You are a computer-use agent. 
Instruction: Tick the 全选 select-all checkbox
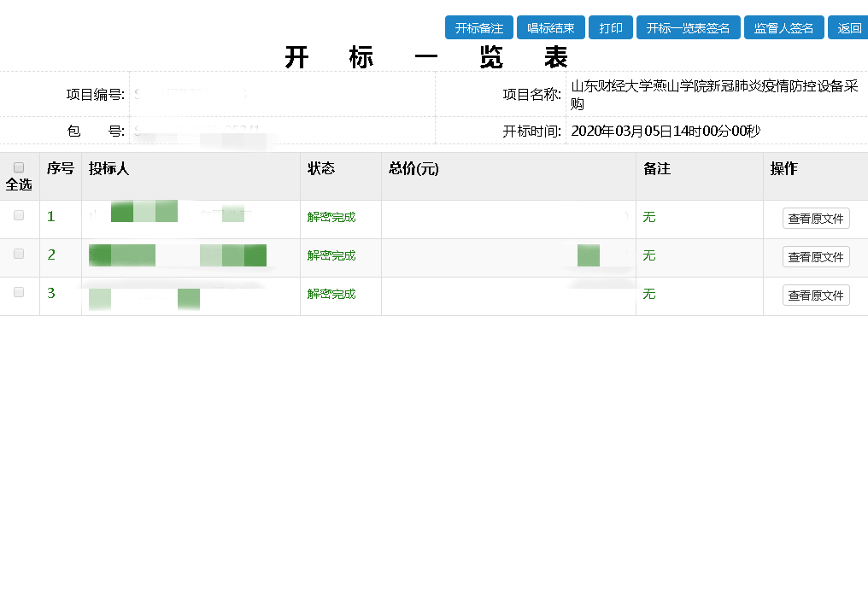(x=19, y=168)
